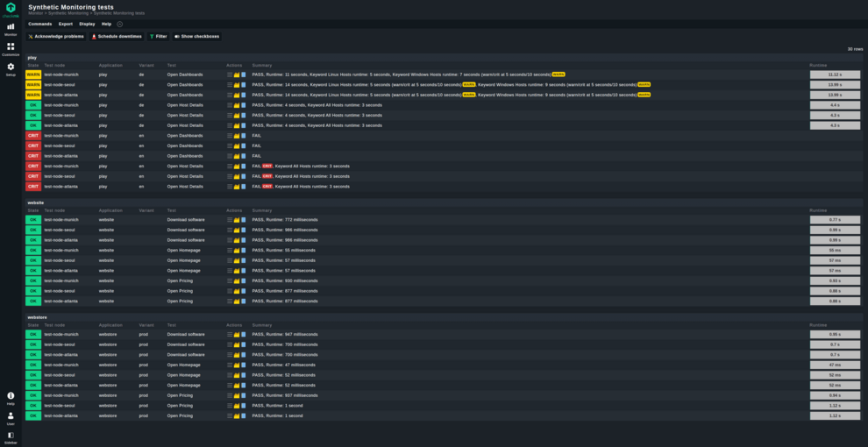
Task: Open the sidebar Help icon at bottom left
Action: (x=11, y=397)
